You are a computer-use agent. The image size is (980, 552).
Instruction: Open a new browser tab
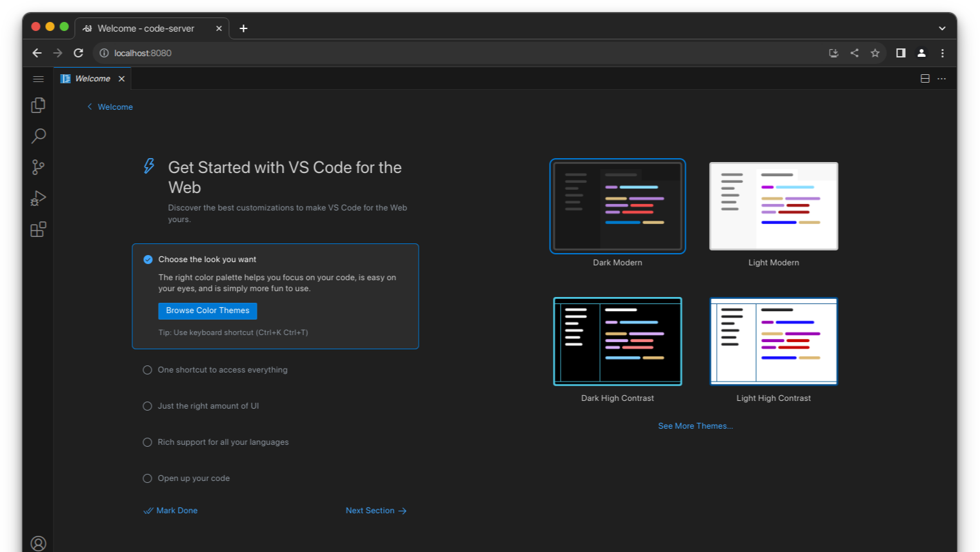coord(243,28)
